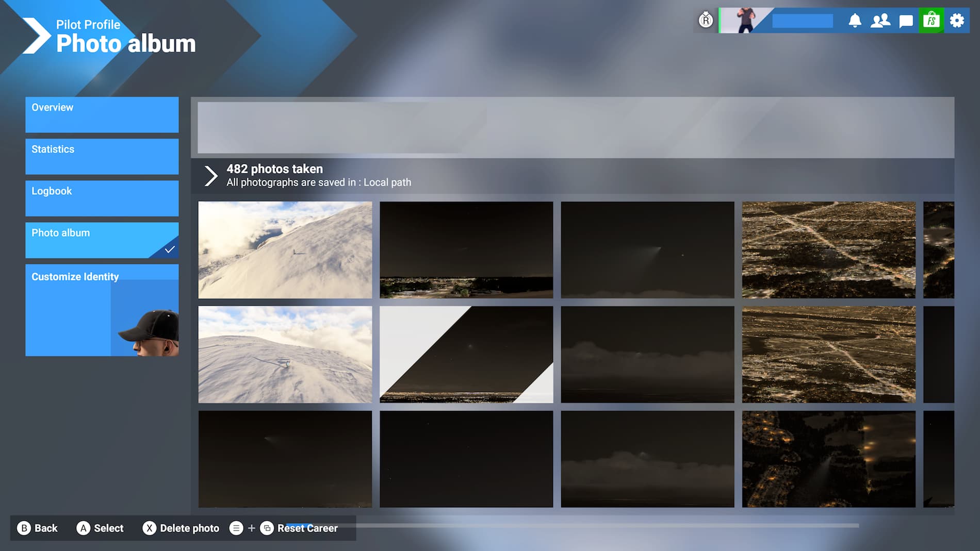980x551 pixels.
Task: Open the chat messages icon
Action: 906,21
